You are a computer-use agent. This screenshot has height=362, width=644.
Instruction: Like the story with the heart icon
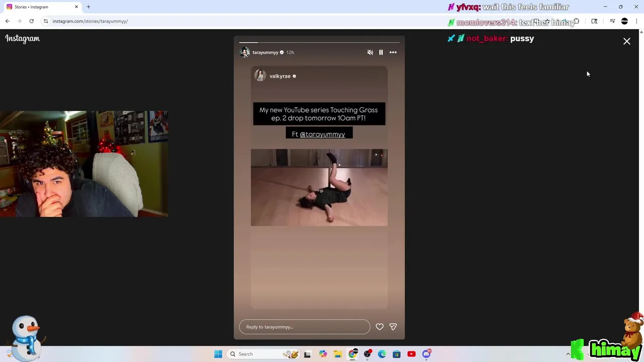point(379,327)
